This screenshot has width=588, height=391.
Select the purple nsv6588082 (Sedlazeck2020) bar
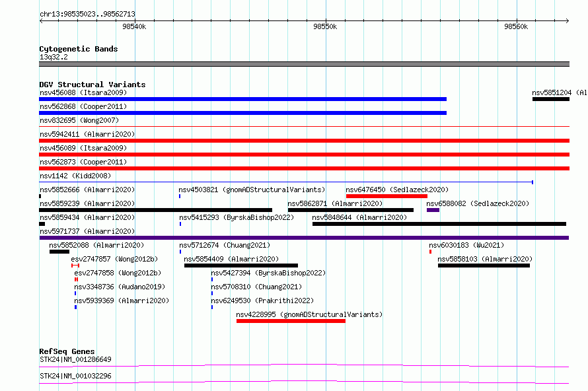433,210
